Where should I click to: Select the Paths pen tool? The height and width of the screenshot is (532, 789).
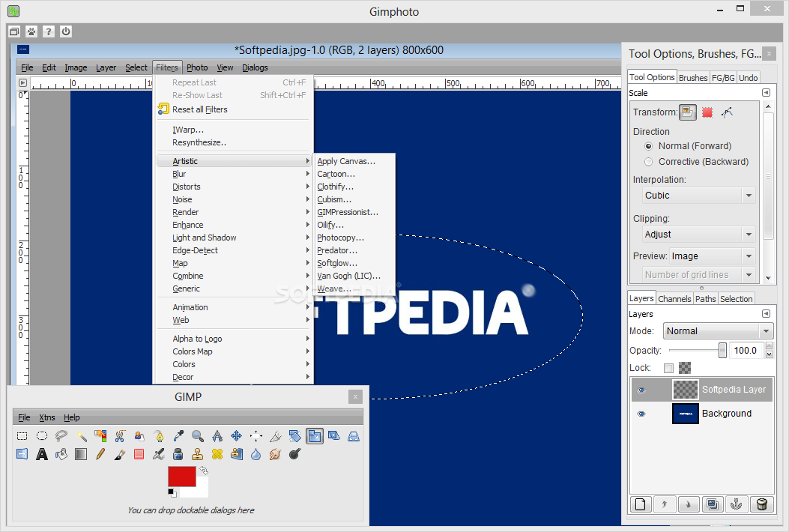pyautogui.click(x=159, y=436)
